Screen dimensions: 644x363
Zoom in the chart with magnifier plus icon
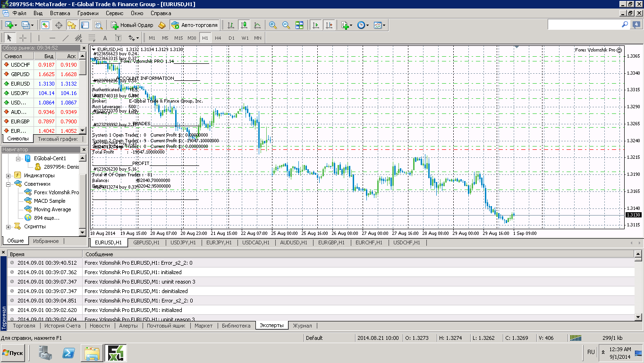pos(273,25)
